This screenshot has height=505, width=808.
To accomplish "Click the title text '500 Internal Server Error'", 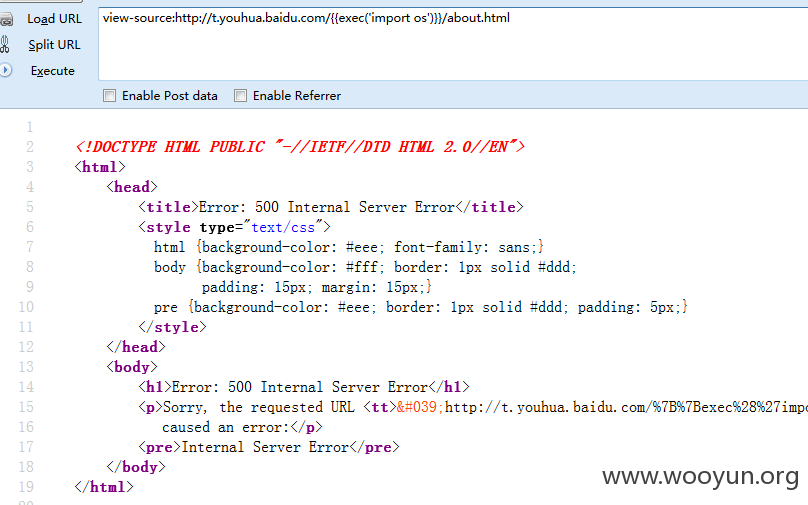I will pyautogui.click(x=355, y=207).
